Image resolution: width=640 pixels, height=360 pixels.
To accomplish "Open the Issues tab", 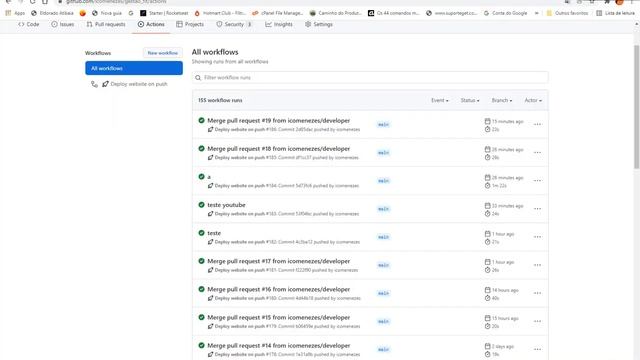I will coord(63,24).
